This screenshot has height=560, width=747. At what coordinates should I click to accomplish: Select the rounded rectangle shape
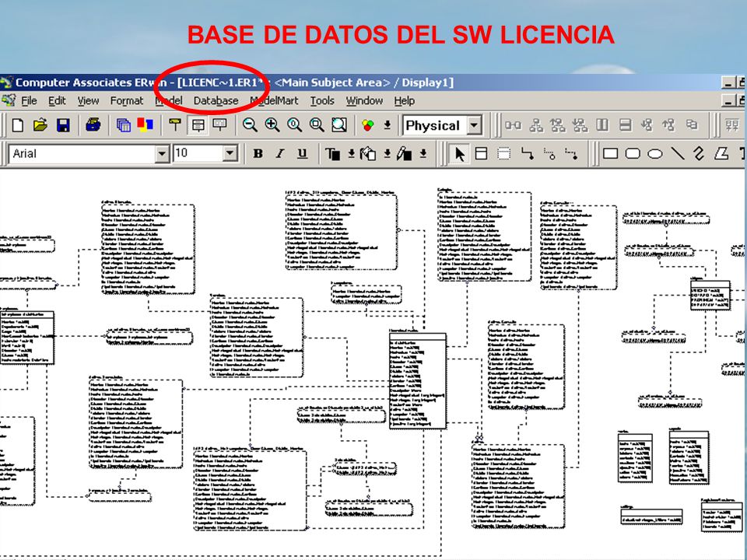[x=632, y=153]
